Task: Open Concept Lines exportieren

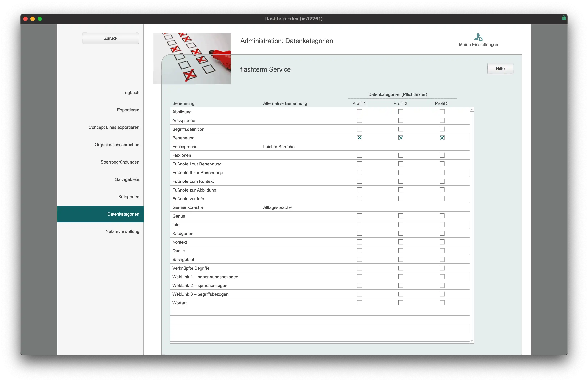Action: pyautogui.click(x=114, y=127)
